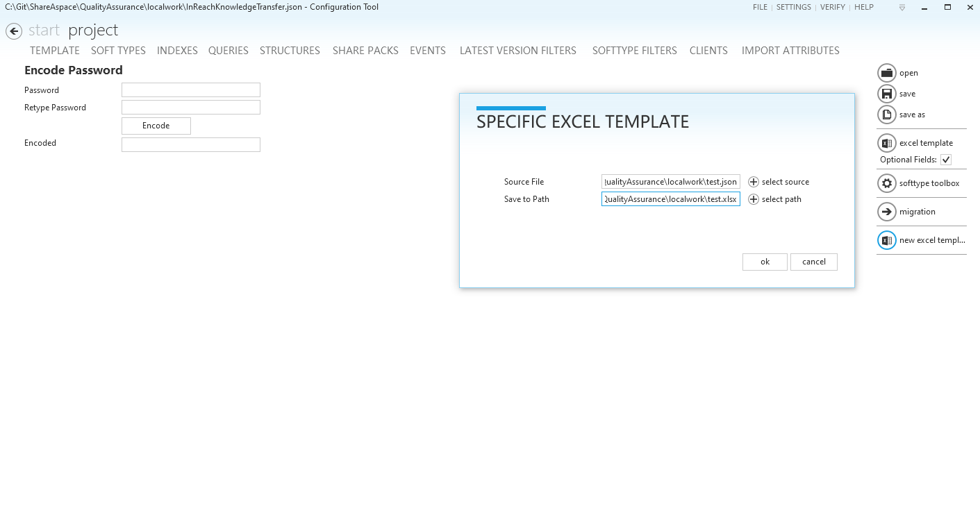Click the select path plus icon
This screenshot has height=524, width=980.
coord(753,199)
